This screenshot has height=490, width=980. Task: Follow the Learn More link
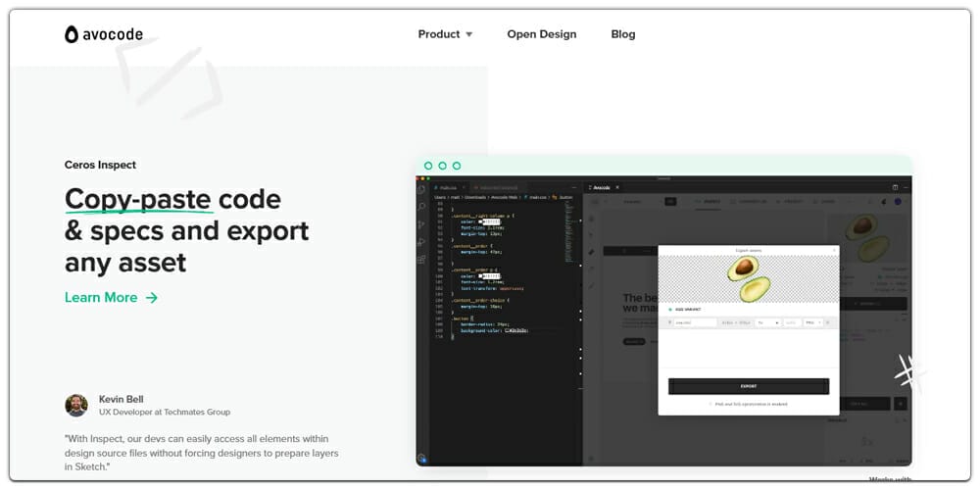pos(111,298)
